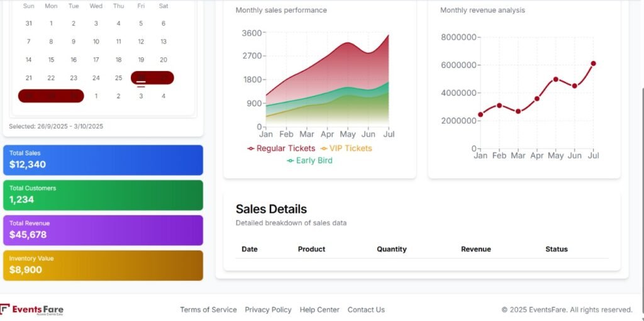
Task: Select day 24 in the calendar
Action: coord(96,78)
